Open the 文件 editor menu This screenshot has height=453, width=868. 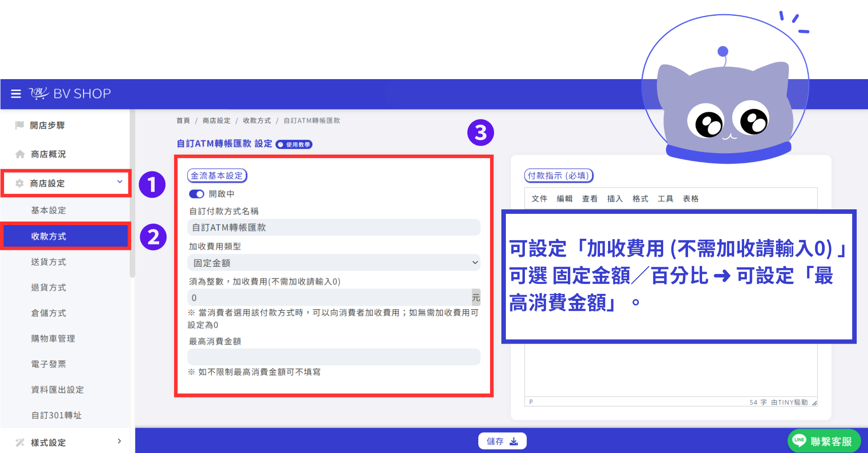[539, 198]
